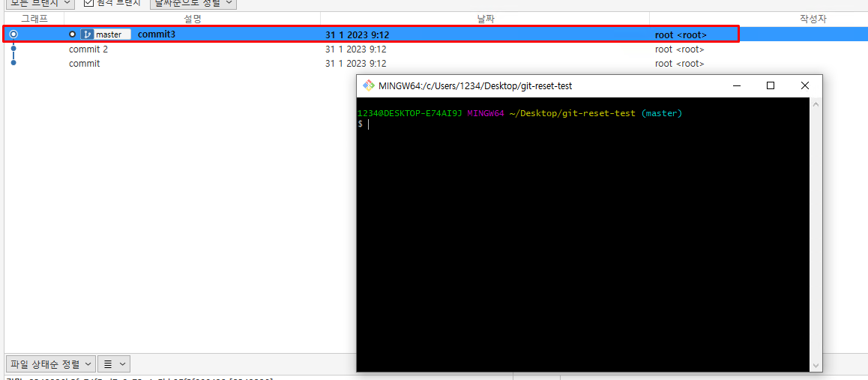Select the commit 2 row description
Viewport: 868px width, 380px height.
point(88,49)
